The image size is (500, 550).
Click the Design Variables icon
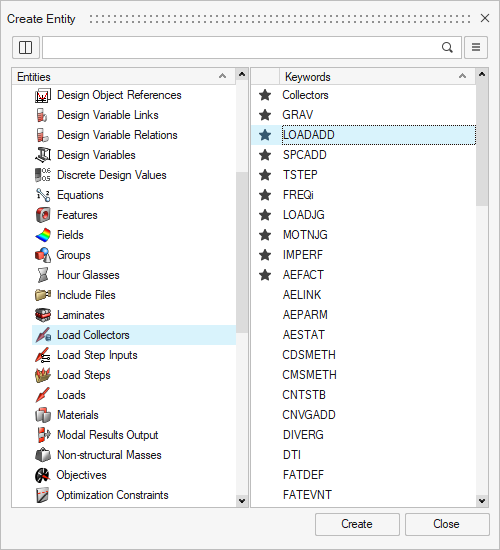point(43,155)
